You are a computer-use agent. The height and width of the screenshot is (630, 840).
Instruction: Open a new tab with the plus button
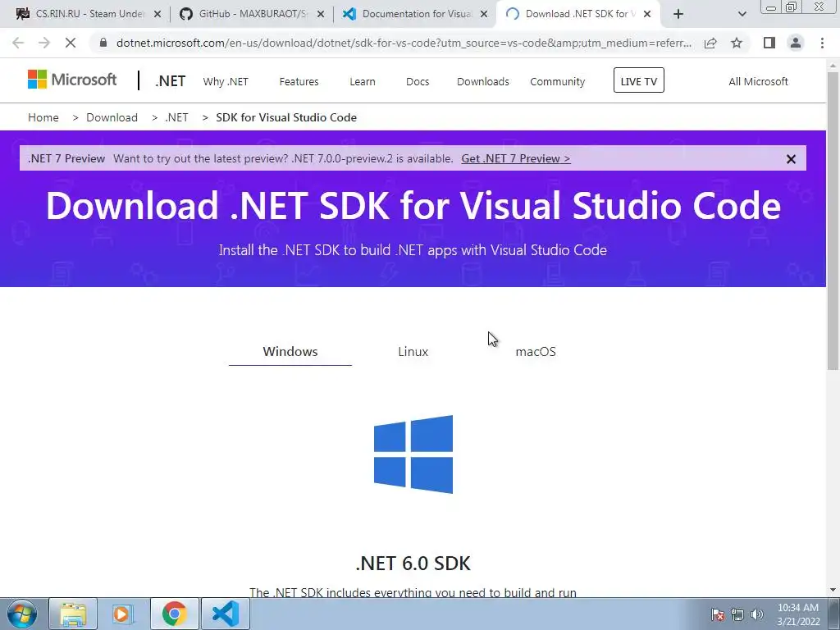[x=678, y=14]
